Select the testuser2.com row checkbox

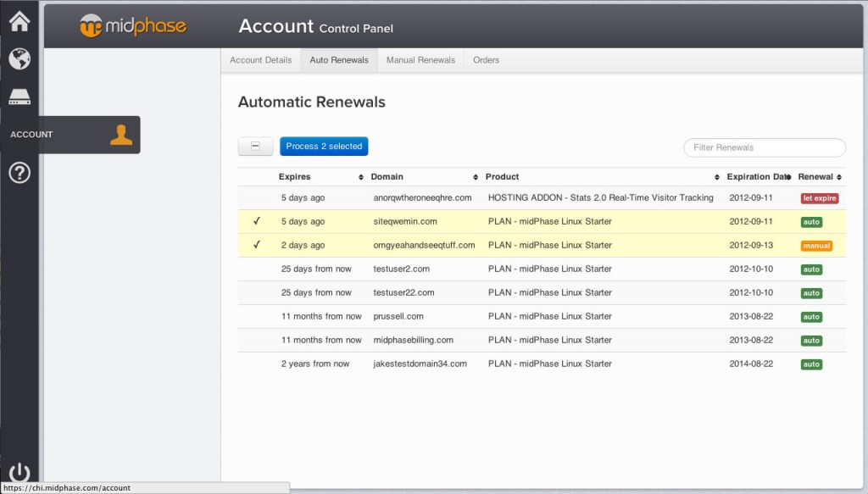257,269
